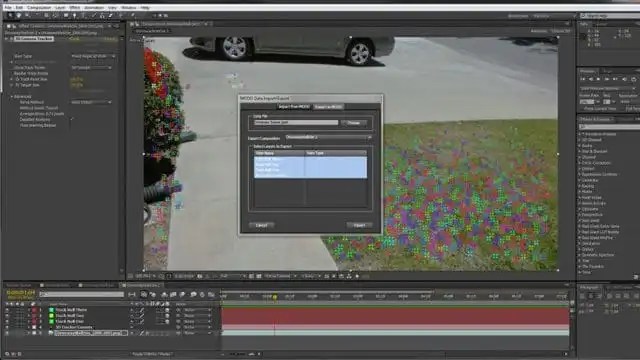Click the Brainstorm icon in timeline

(x=193, y=294)
